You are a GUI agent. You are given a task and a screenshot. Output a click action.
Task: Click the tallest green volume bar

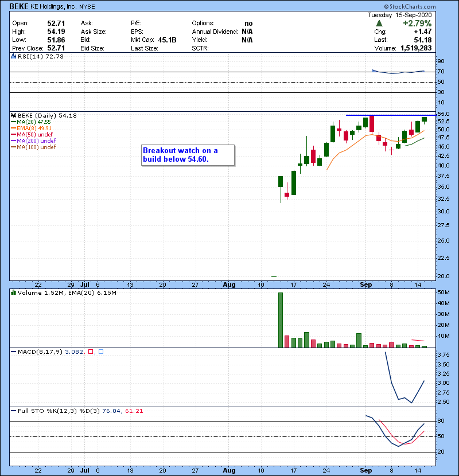click(x=281, y=320)
